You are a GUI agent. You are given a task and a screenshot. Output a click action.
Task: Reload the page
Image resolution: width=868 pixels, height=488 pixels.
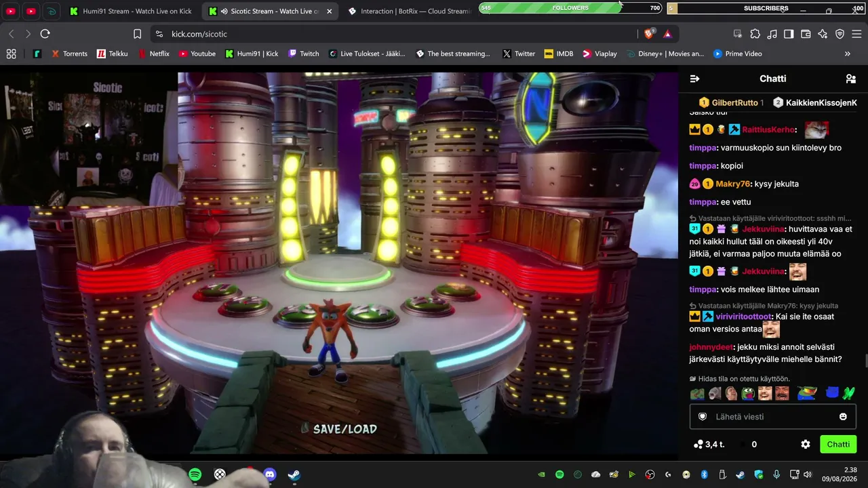pyautogui.click(x=45, y=34)
